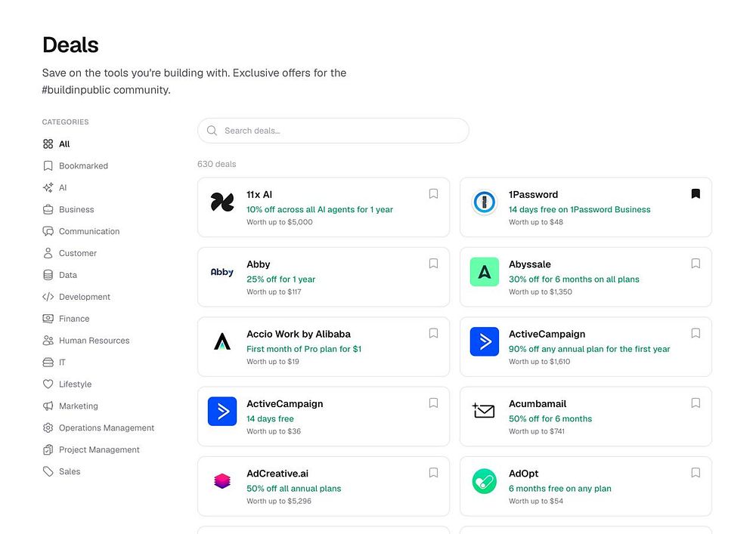The image size is (756, 534).
Task: Click the AI sparkle icon in categories
Action: [48, 187]
